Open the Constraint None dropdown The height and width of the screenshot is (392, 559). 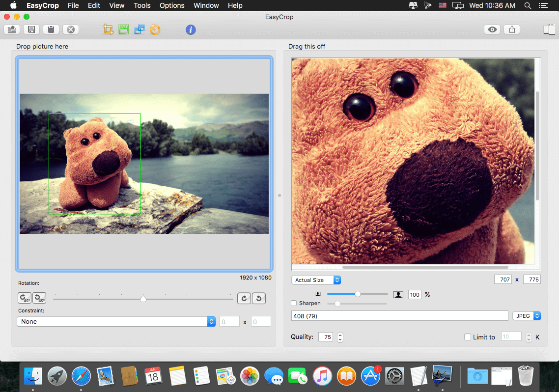116,321
